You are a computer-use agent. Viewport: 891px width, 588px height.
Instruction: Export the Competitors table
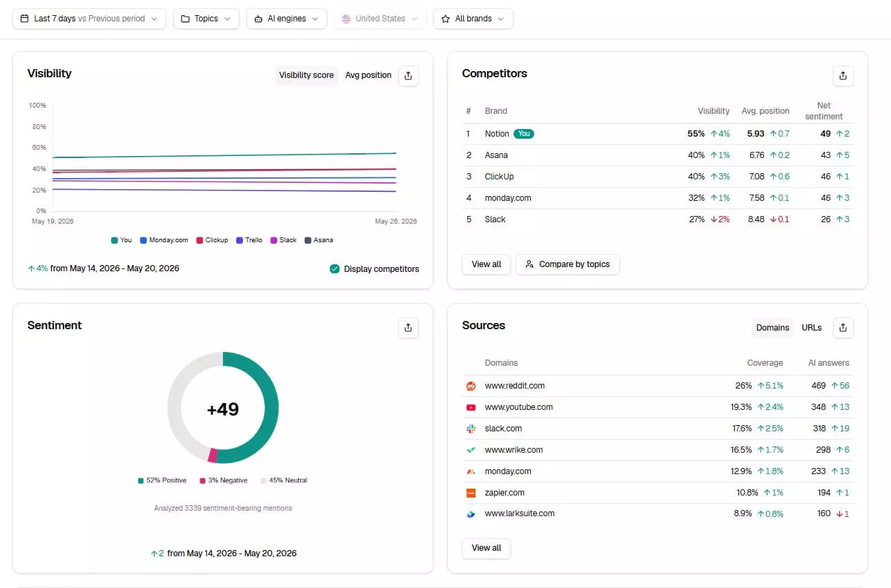[x=843, y=76]
